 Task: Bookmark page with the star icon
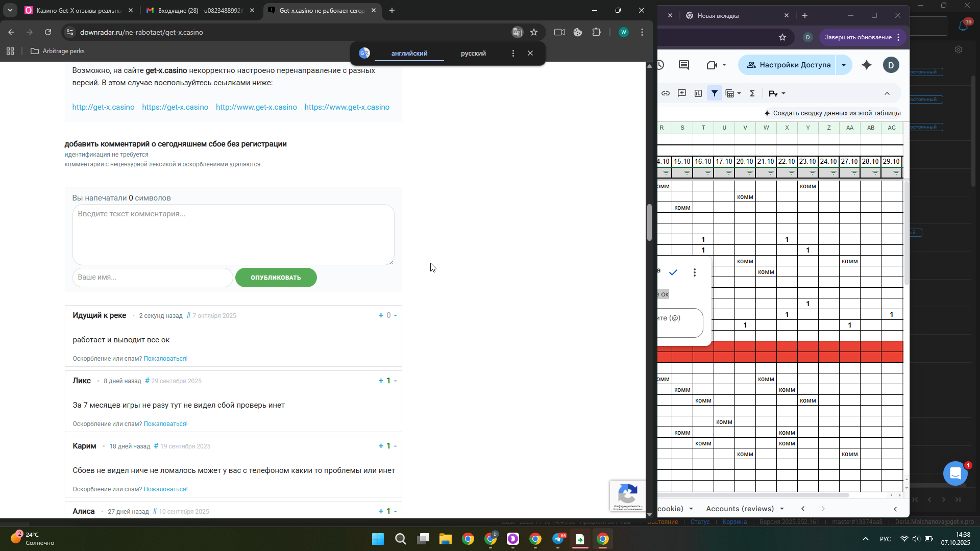coord(534,32)
